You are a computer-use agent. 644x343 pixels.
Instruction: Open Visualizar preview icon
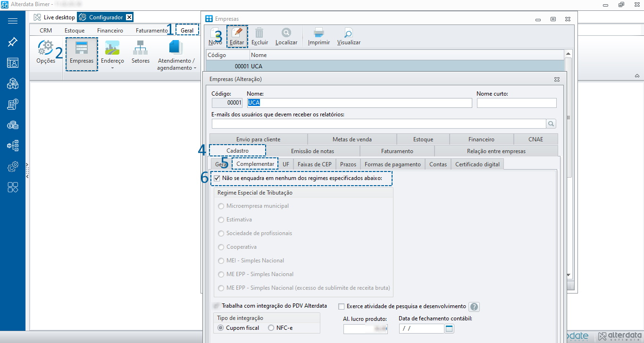(x=349, y=33)
